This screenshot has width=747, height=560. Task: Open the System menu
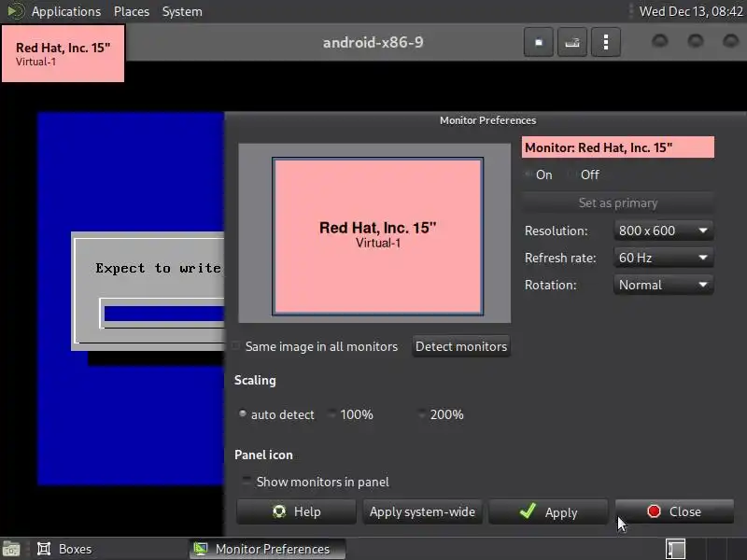click(182, 11)
